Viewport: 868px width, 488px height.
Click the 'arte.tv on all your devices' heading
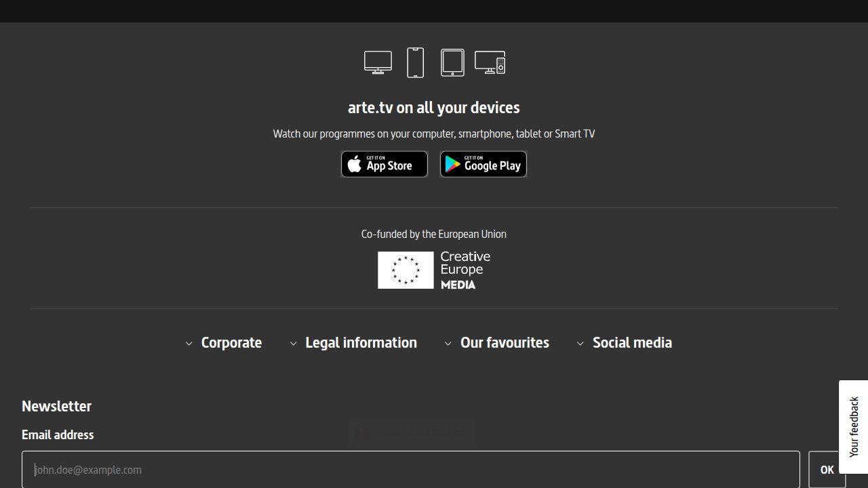[434, 108]
